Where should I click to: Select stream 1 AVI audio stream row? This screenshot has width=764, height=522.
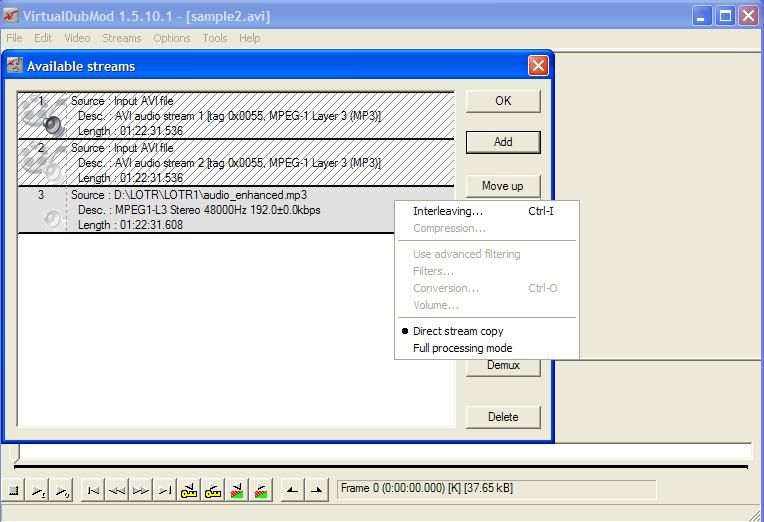tap(236, 116)
